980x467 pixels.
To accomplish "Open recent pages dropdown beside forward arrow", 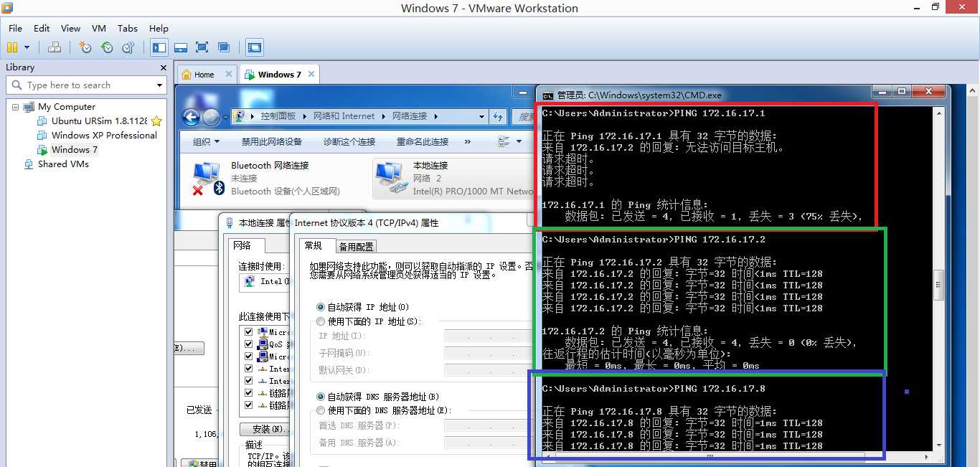I will pos(224,117).
